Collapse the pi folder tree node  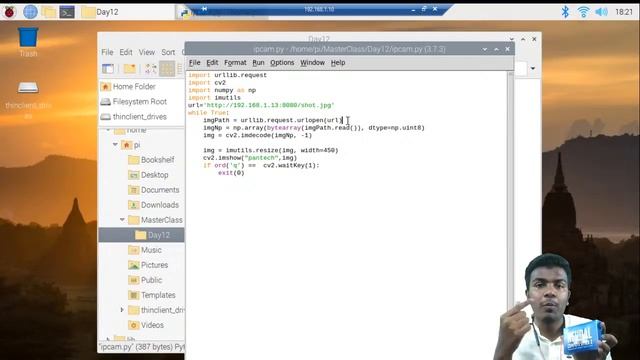click(116, 144)
